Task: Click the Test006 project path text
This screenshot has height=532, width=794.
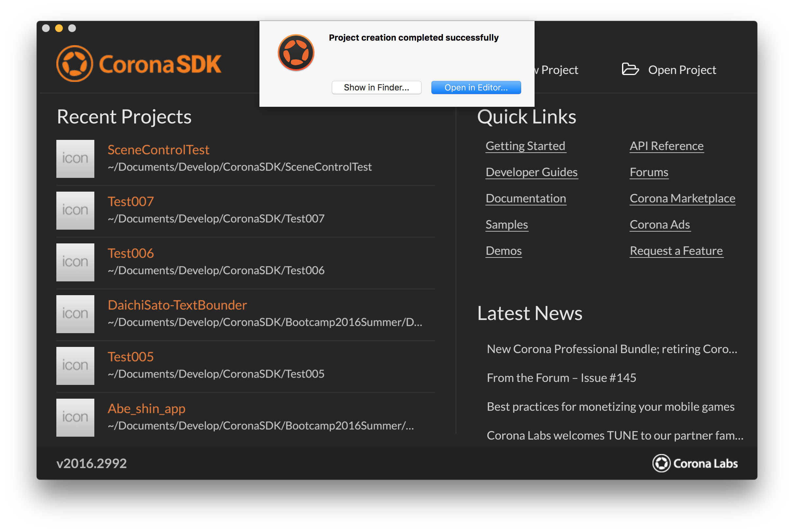Action: (x=216, y=270)
